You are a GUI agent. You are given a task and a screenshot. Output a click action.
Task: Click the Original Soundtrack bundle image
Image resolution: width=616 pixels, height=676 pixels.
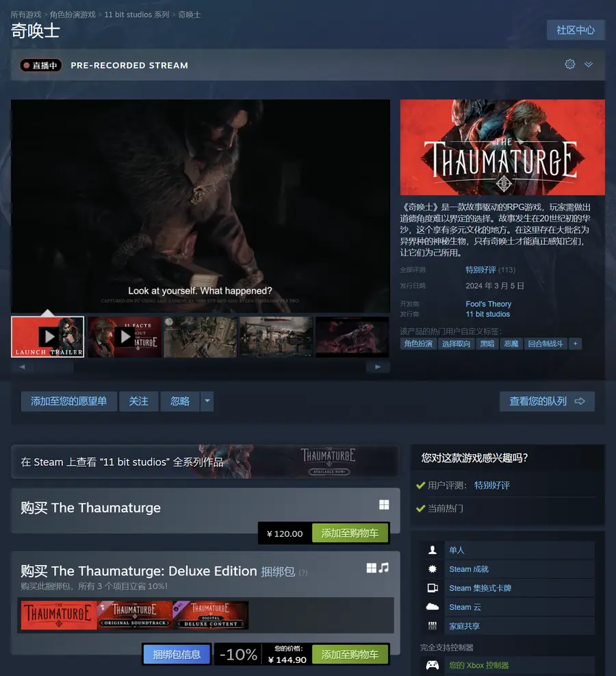tap(135, 615)
